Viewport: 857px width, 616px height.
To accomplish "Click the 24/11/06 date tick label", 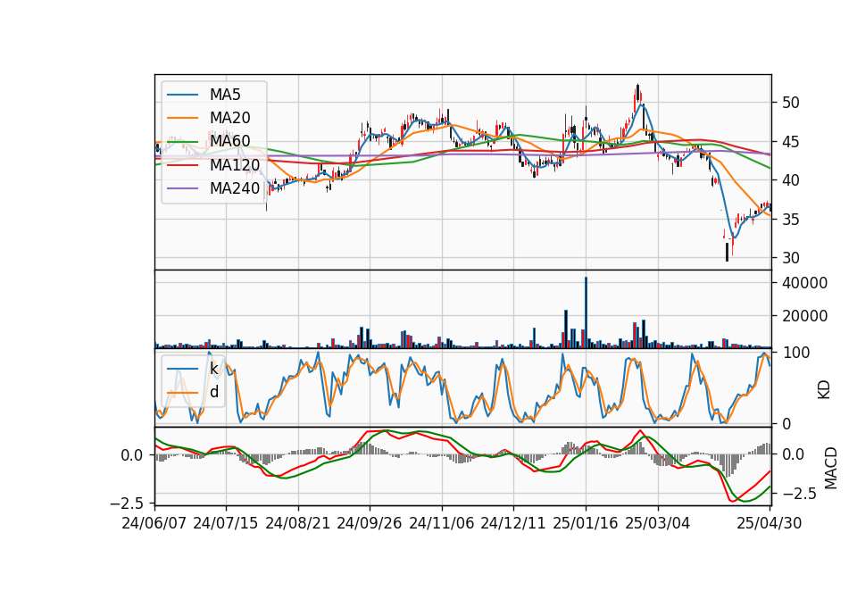I will [442, 523].
